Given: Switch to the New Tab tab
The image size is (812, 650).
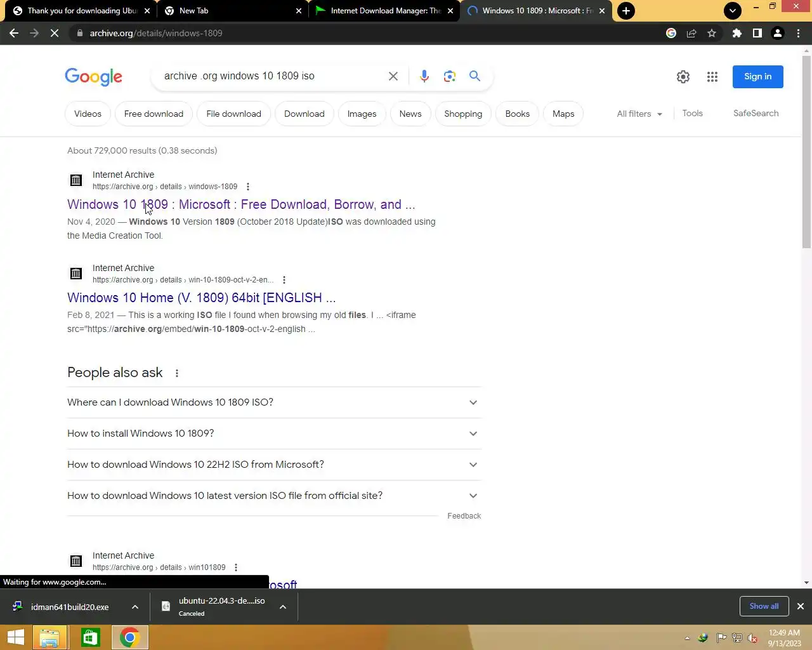Looking at the screenshot, I should coord(233,11).
